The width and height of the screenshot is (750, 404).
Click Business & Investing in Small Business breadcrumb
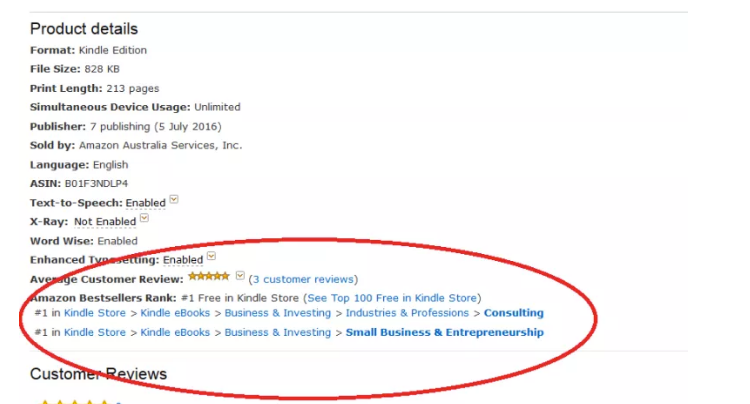click(x=277, y=332)
